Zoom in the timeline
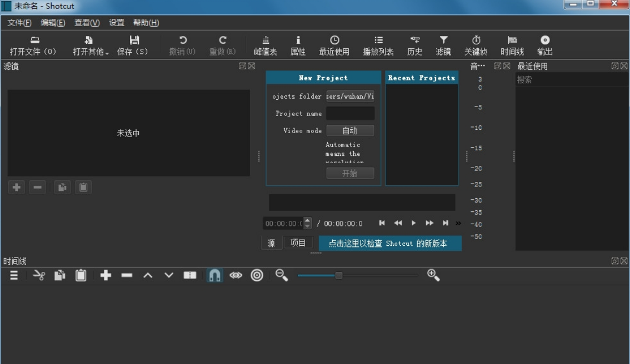The height and width of the screenshot is (364, 630). click(433, 275)
